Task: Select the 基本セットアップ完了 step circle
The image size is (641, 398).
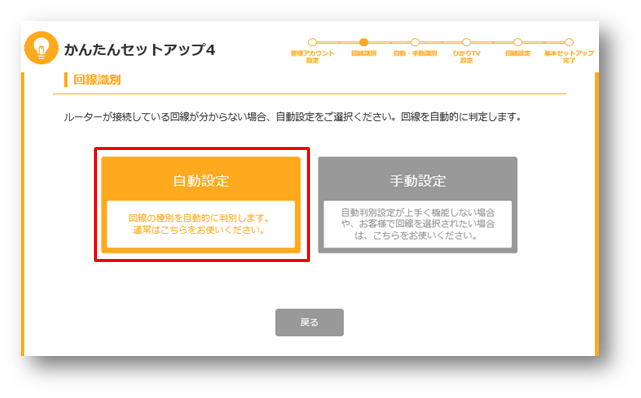Action: (569, 42)
